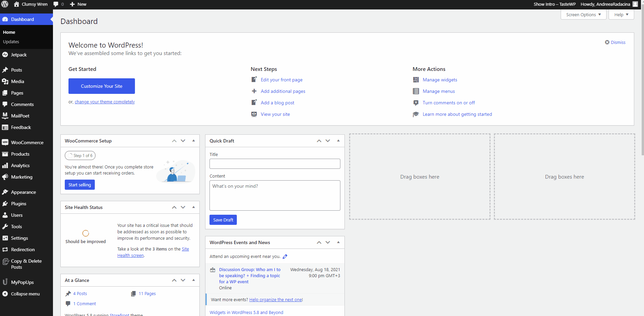Open Manage menus link
This screenshot has width=644, height=316.
[439, 91]
